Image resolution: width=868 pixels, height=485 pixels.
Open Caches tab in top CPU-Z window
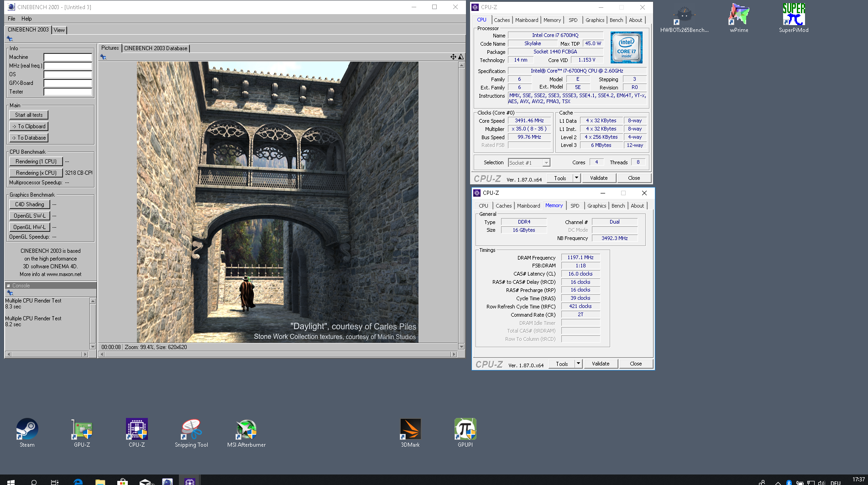click(502, 20)
